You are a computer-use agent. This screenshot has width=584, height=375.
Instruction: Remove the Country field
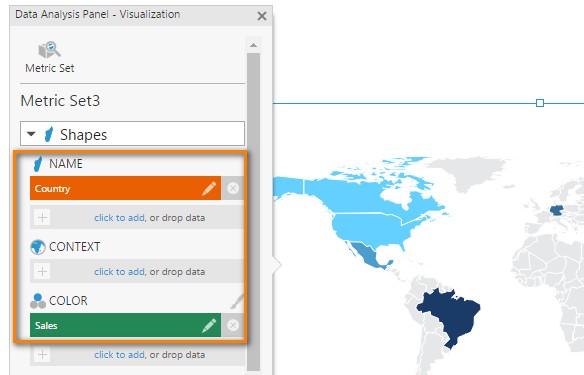point(233,188)
